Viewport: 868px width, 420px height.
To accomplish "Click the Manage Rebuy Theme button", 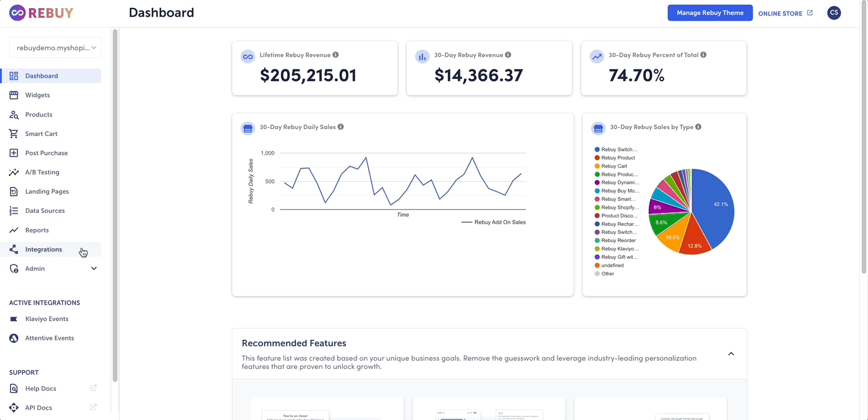I will pyautogui.click(x=710, y=12).
